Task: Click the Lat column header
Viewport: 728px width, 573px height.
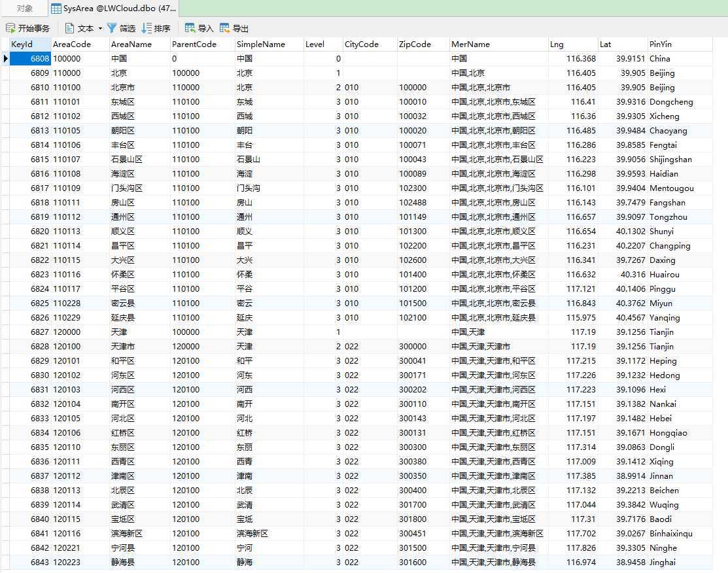Action: 622,44
